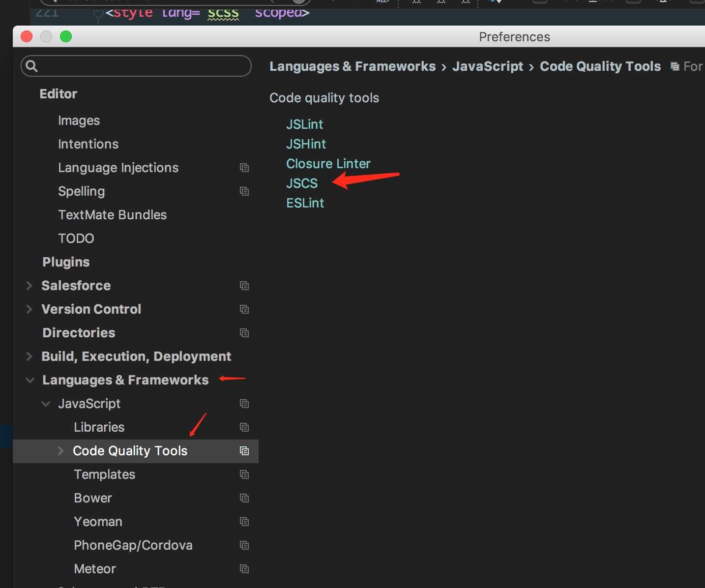
Task: Close the Preferences window with red button
Action: coord(27,36)
